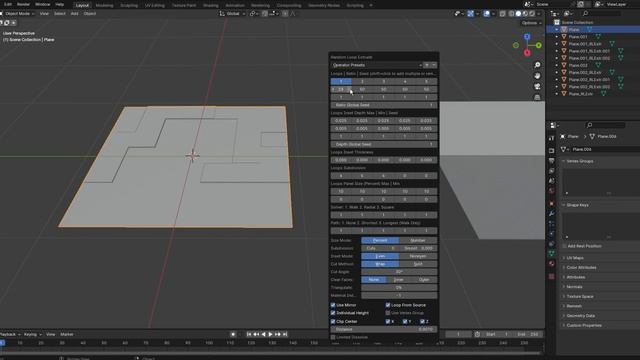Image resolution: width=640 pixels, height=360 pixels.
Task: Choose Inner clear faces option
Action: point(399,280)
